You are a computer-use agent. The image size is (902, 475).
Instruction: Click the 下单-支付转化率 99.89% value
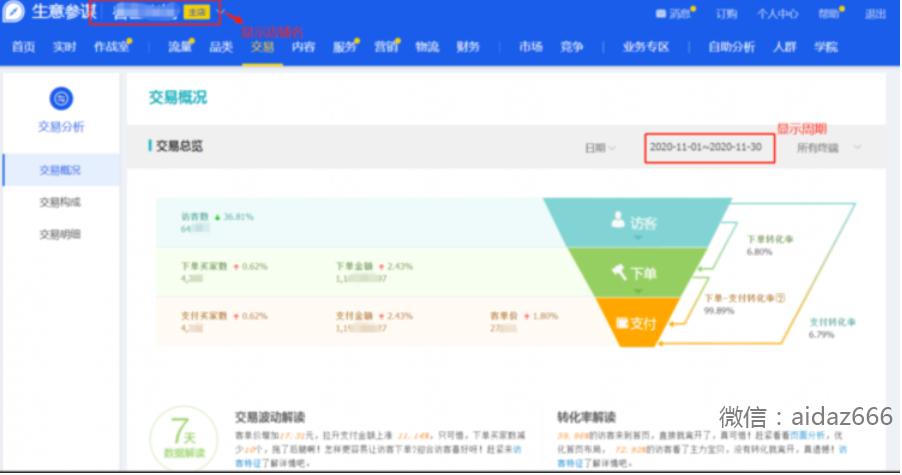point(719,311)
